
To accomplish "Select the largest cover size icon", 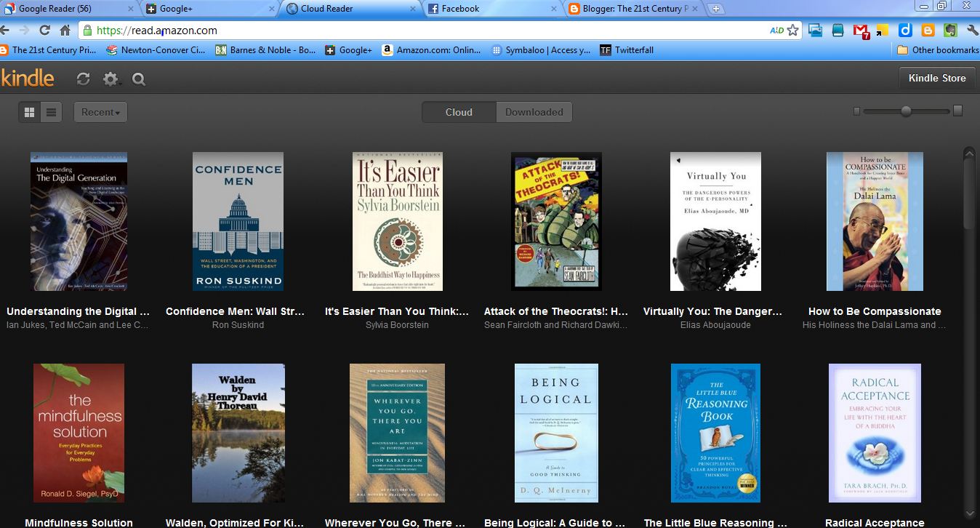I will [957, 111].
